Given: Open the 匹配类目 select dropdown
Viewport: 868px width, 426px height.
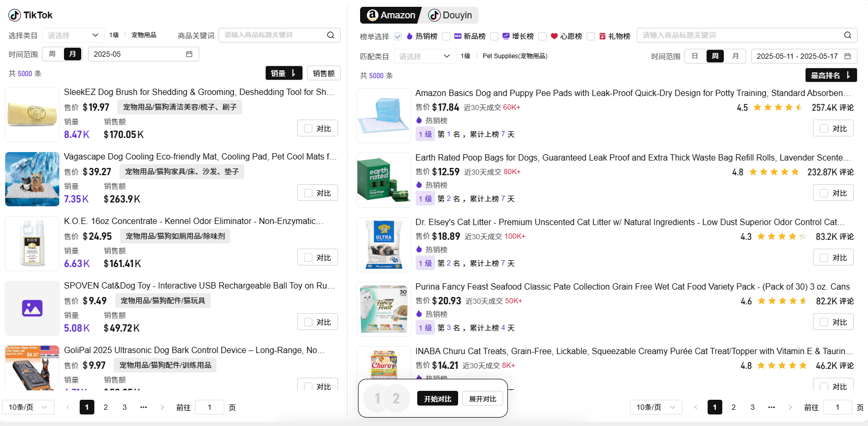Looking at the screenshot, I should [x=425, y=56].
